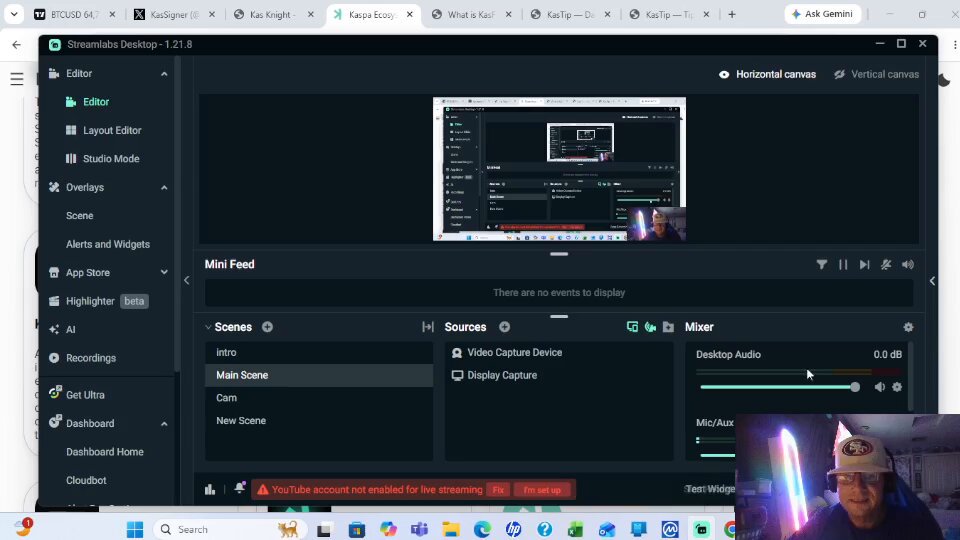This screenshot has width=960, height=540.
Task: Click the widget source icon
Action: pos(650,327)
